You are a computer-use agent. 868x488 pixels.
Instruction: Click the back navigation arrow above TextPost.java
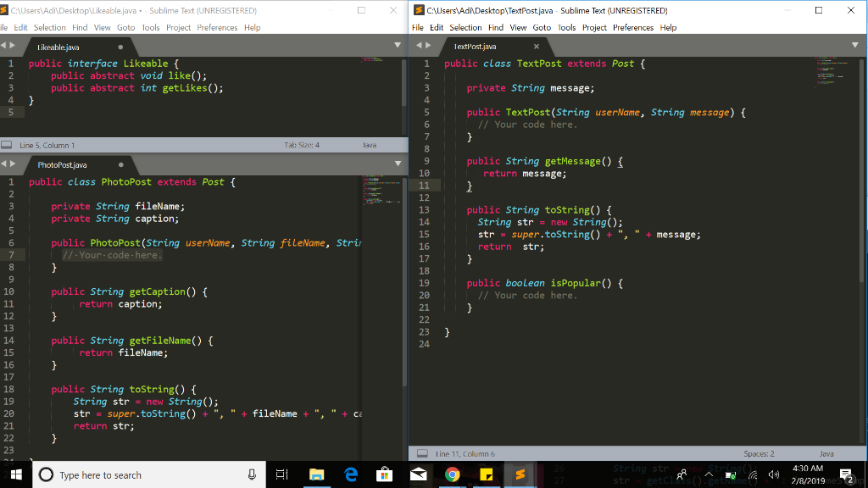point(417,47)
